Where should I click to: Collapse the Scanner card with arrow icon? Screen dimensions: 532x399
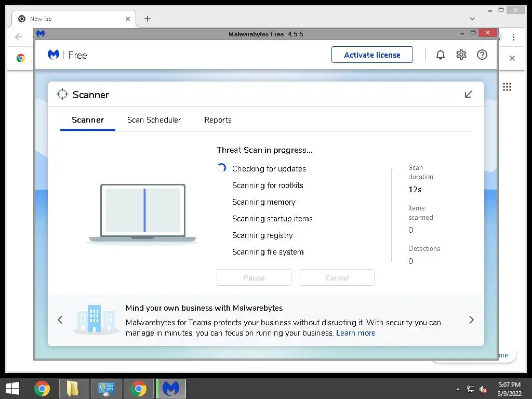coord(468,95)
